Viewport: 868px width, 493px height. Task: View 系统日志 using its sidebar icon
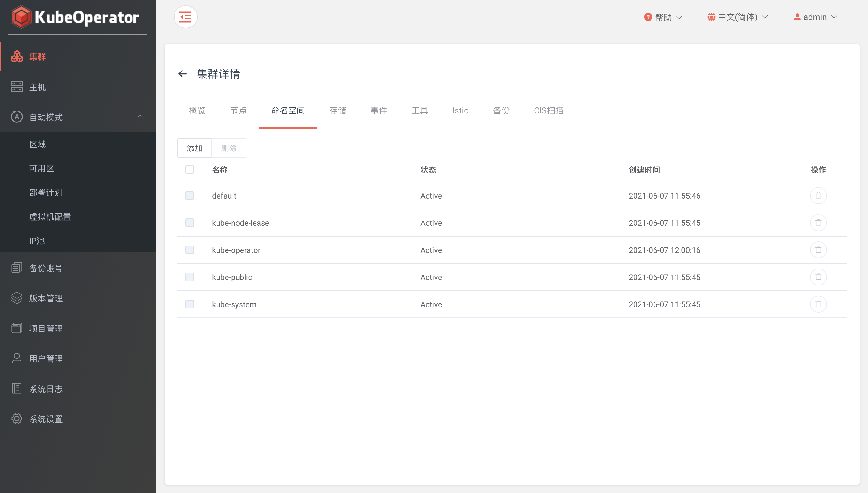17,388
